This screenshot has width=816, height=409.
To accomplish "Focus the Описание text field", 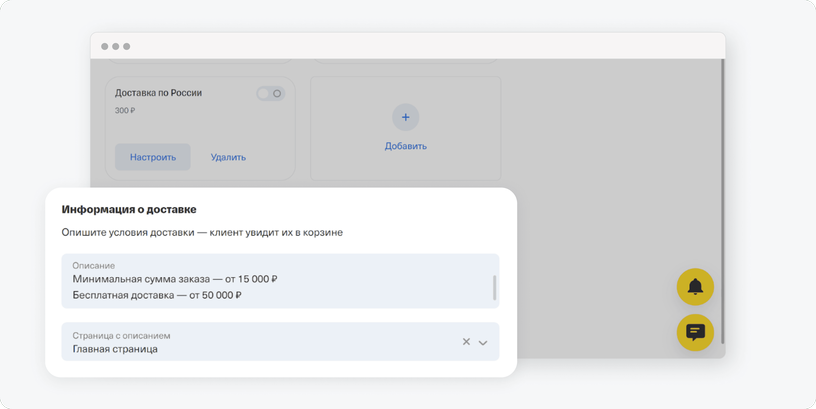I will (280, 281).
